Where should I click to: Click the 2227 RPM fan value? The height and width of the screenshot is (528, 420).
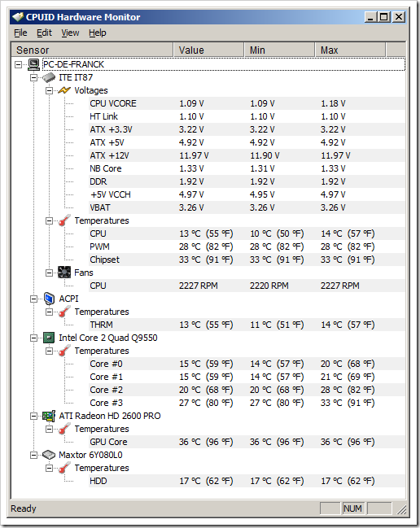[x=199, y=286]
